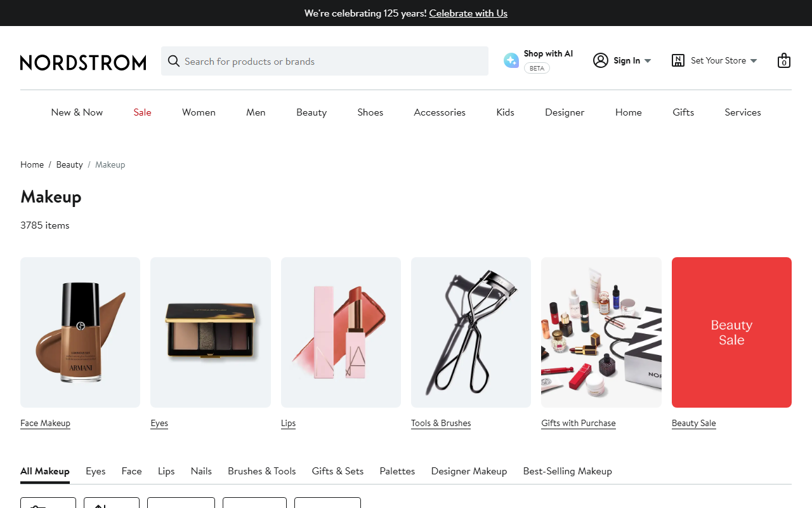Switch to the Nails tab
Image resolution: width=812 pixels, height=508 pixels.
coord(201,471)
